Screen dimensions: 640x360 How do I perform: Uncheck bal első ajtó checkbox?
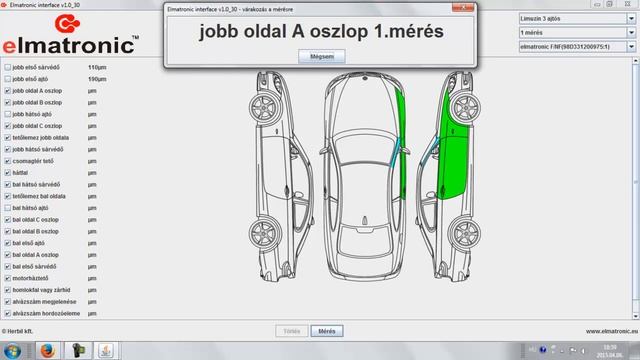click(7, 243)
